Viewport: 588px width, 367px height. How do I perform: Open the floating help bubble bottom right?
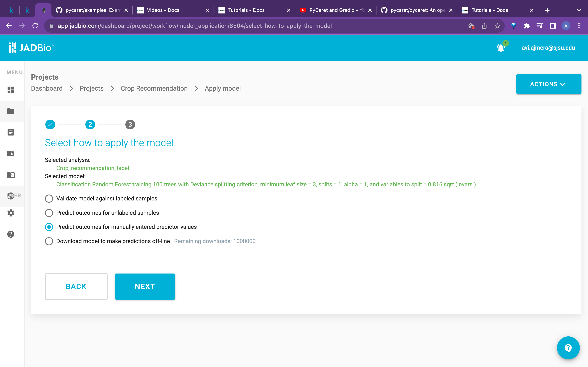click(x=568, y=348)
